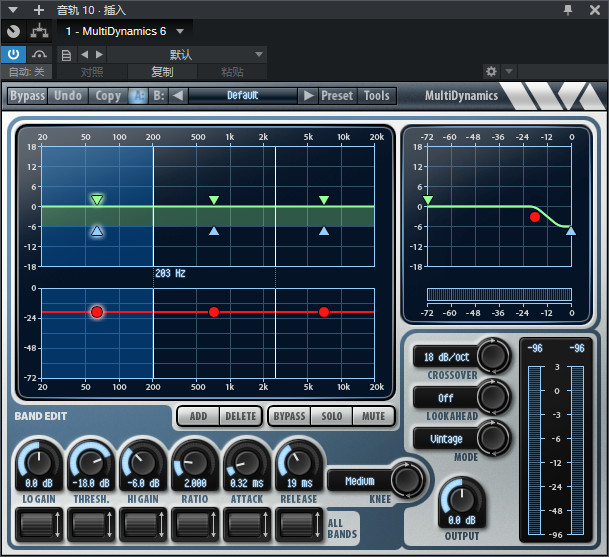Click the sidechain routing icon
Viewport: 609px width, 557px height.
[x=40, y=31]
